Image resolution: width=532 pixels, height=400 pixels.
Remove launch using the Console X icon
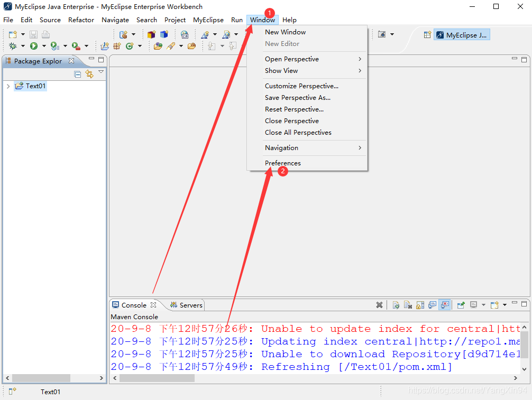coord(379,305)
